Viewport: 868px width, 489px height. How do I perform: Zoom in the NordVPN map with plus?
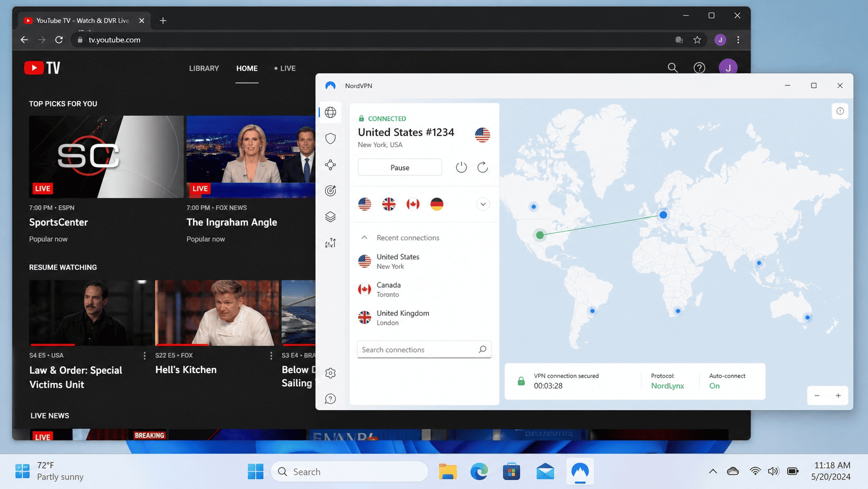coord(838,395)
